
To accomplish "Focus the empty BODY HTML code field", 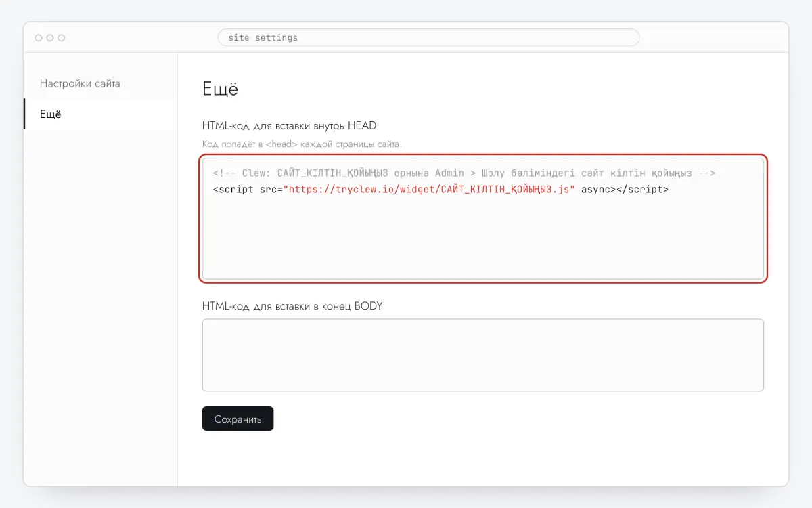I will click(x=483, y=355).
